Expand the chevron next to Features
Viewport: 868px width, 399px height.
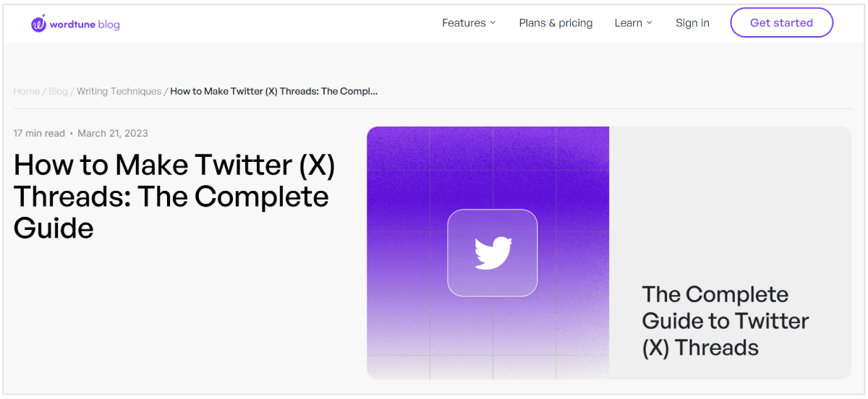click(x=493, y=23)
